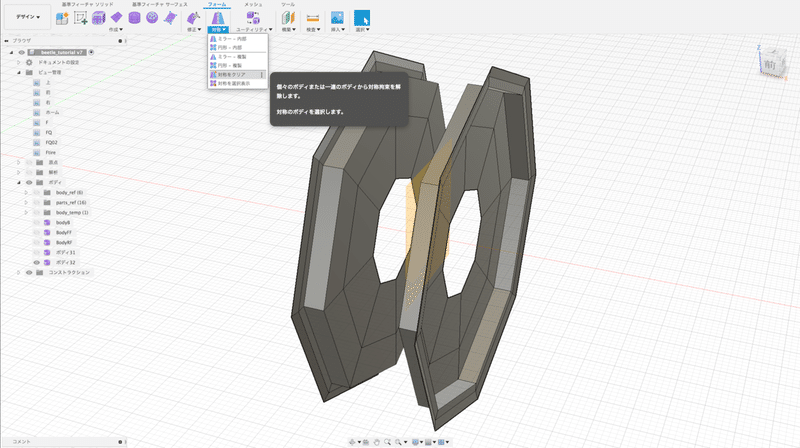Screen dimensions: 800x448
Task: Select the purple Face form tool
Action: coord(170,18)
